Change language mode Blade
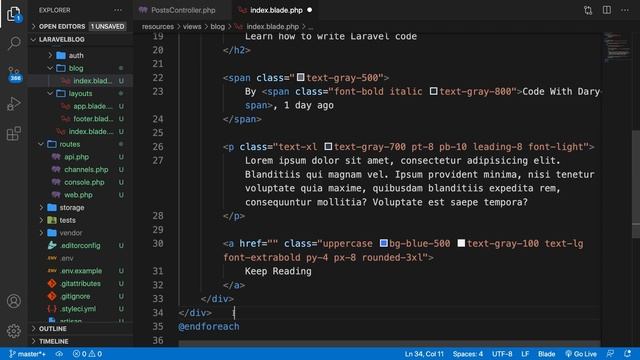The height and width of the screenshot is (360, 640). click(x=547, y=354)
